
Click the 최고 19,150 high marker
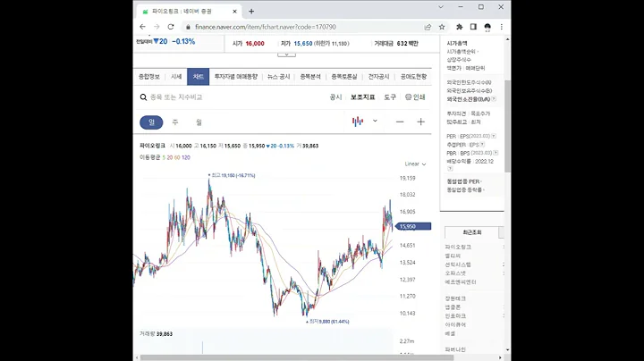pos(232,175)
